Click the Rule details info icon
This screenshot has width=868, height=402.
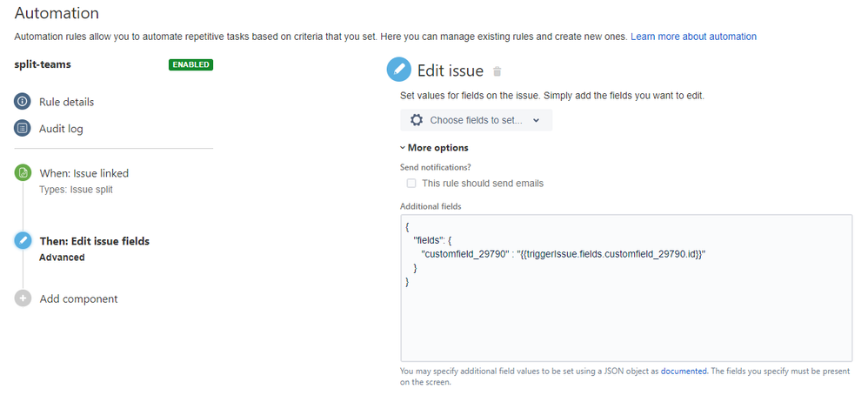[23, 102]
